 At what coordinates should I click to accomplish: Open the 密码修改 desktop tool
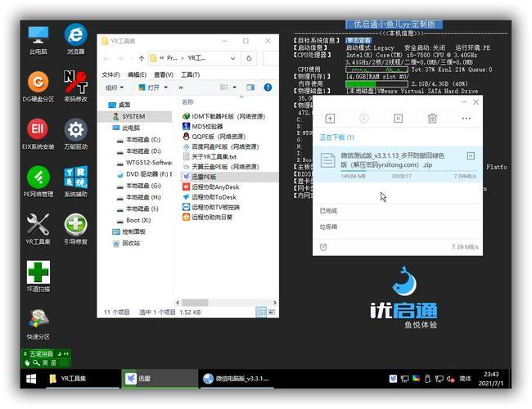pos(75,88)
